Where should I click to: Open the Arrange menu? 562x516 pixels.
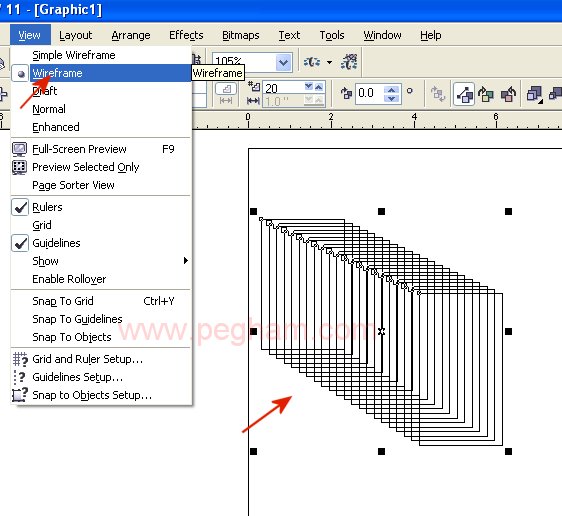131,35
